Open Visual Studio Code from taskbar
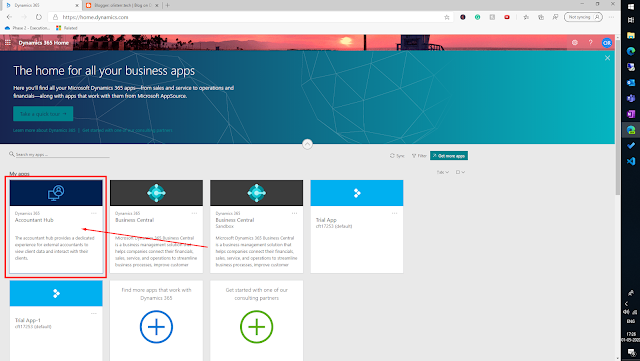Screen dimensions: 640x361 point(631,161)
